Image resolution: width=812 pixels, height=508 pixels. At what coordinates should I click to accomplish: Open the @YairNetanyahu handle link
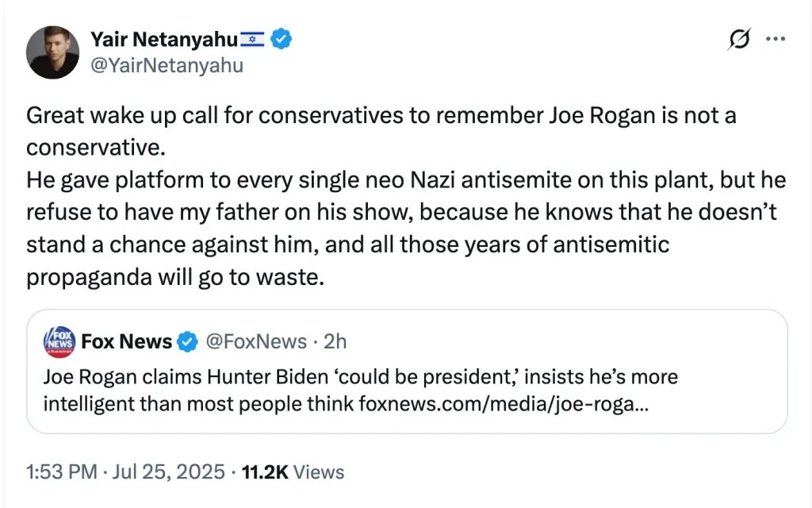[167, 65]
